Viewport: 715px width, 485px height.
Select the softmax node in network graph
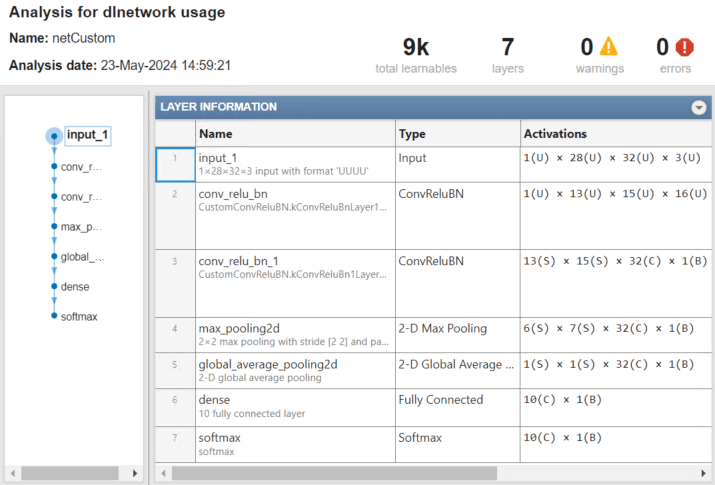click(x=79, y=316)
